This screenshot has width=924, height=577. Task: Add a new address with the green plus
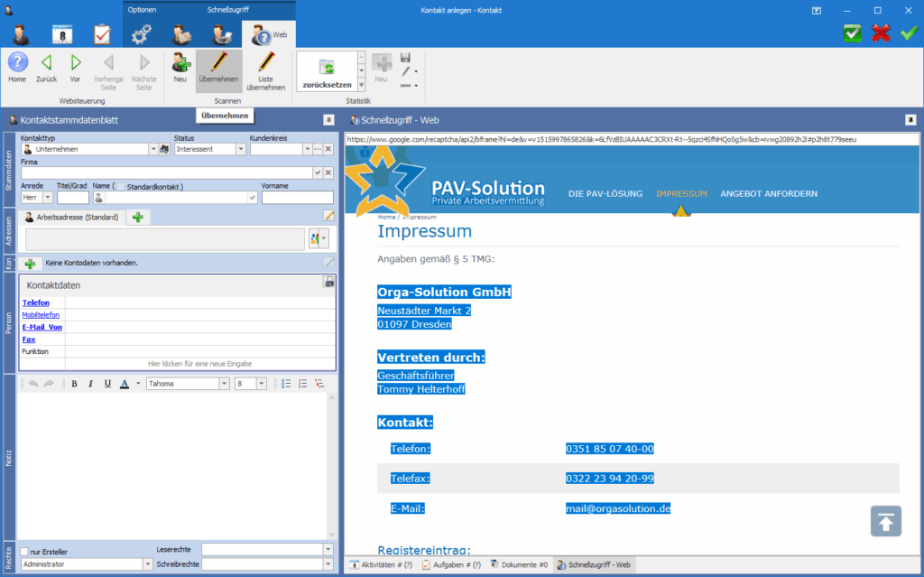138,217
